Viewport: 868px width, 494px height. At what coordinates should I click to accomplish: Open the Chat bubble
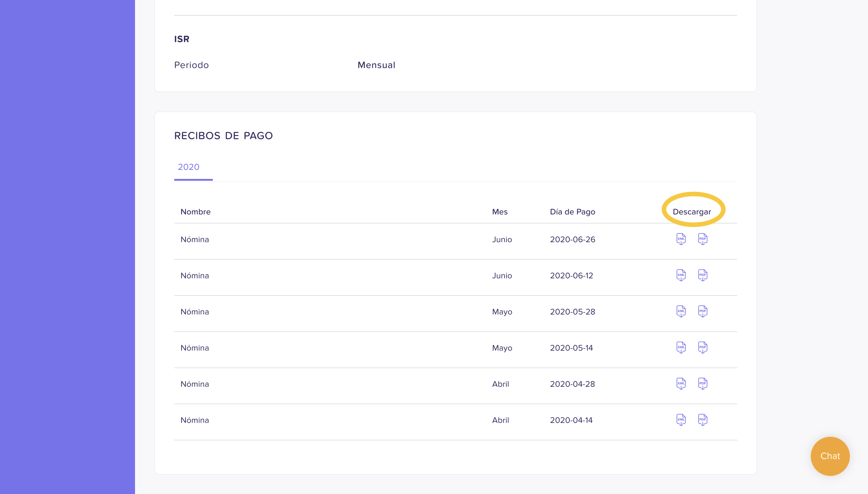(x=830, y=456)
